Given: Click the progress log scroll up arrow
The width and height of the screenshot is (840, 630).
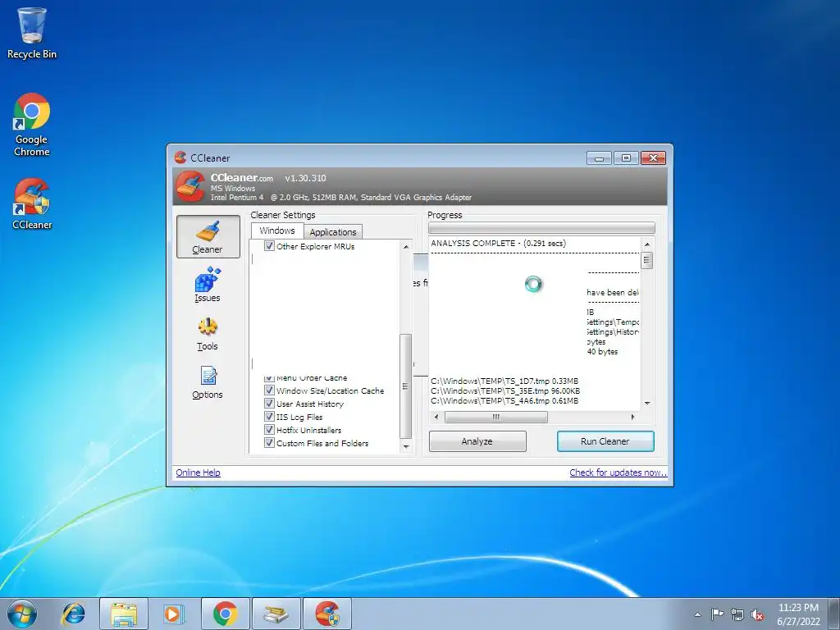Looking at the screenshot, I should pyautogui.click(x=646, y=244).
